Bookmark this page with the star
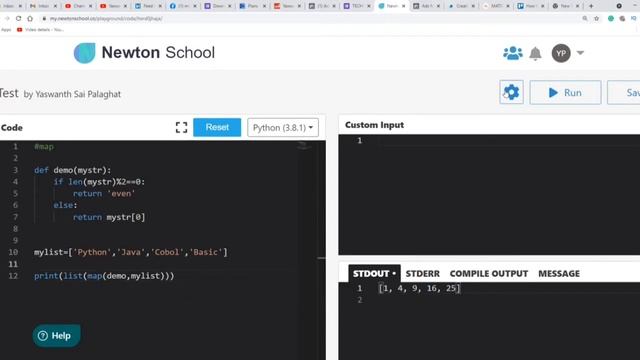The image size is (640, 360). click(596, 18)
